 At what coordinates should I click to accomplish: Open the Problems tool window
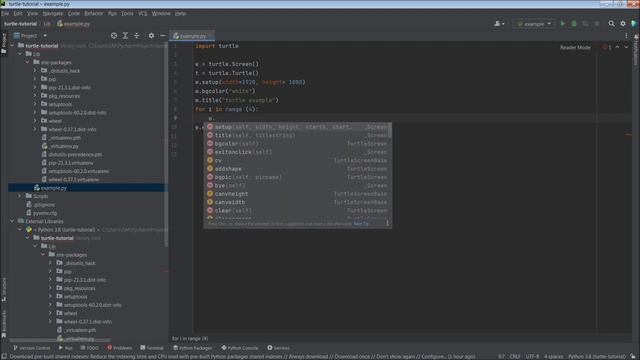pos(119,348)
